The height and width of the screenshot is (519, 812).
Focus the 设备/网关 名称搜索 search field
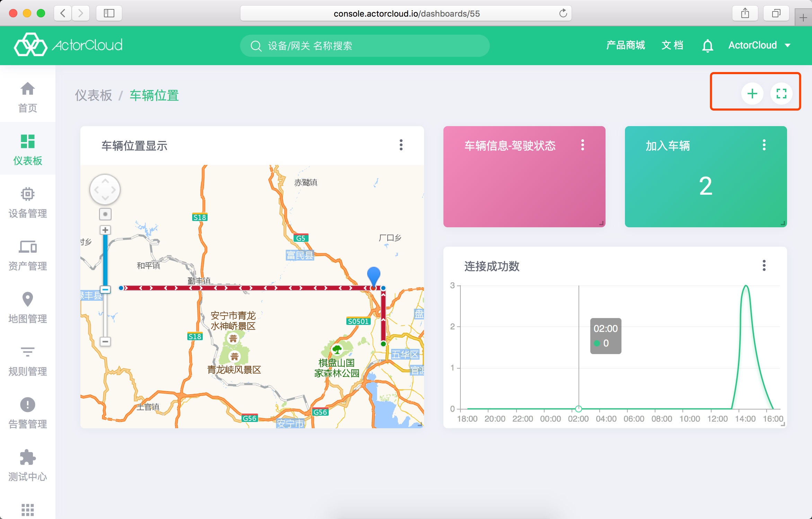pyautogui.click(x=365, y=45)
